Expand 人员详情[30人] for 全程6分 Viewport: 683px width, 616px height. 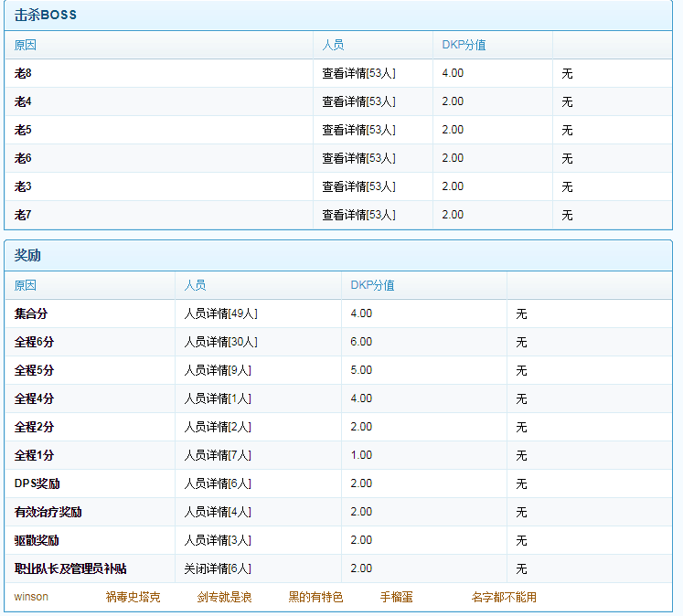coord(220,342)
